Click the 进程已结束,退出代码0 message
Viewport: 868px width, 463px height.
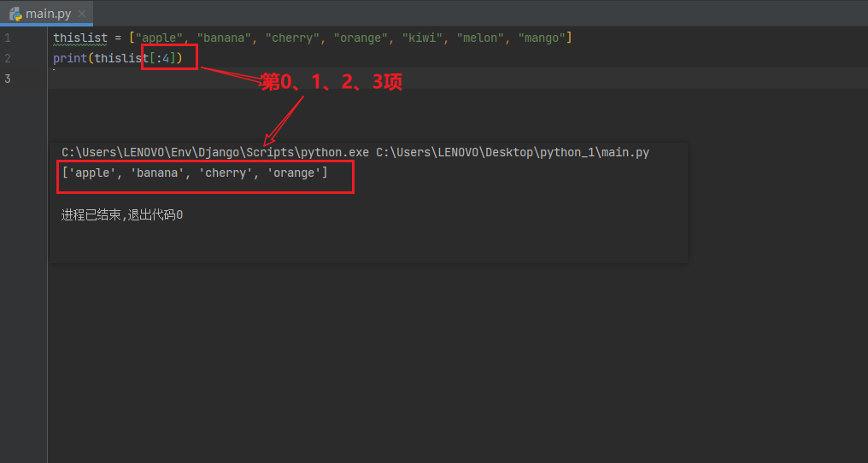click(122, 215)
